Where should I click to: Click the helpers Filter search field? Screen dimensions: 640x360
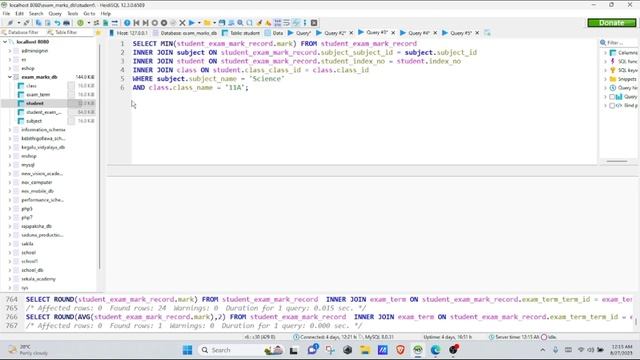(618, 42)
